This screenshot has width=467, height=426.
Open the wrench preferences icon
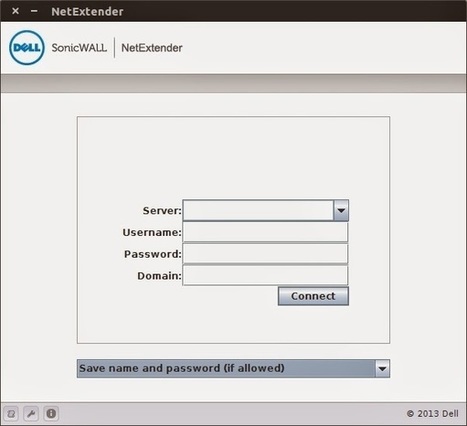(31, 414)
